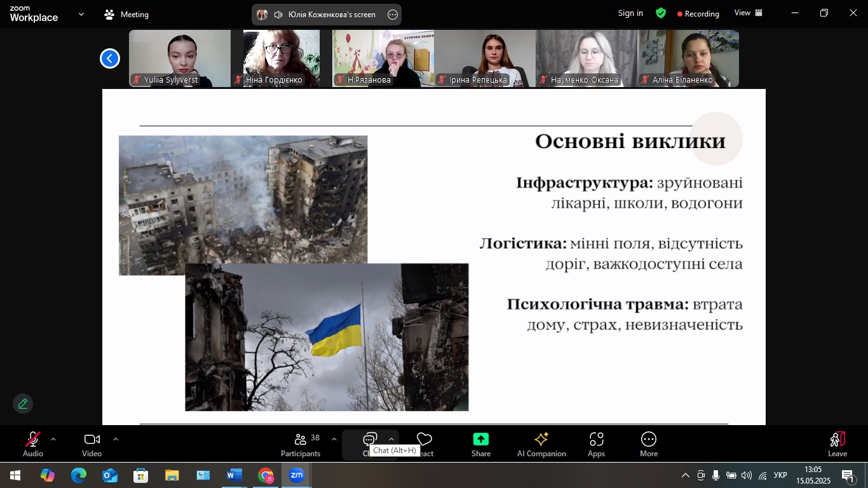Expand the chat options arrow
The height and width of the screenshot is (488, 868).
click(x=391, y=439)
